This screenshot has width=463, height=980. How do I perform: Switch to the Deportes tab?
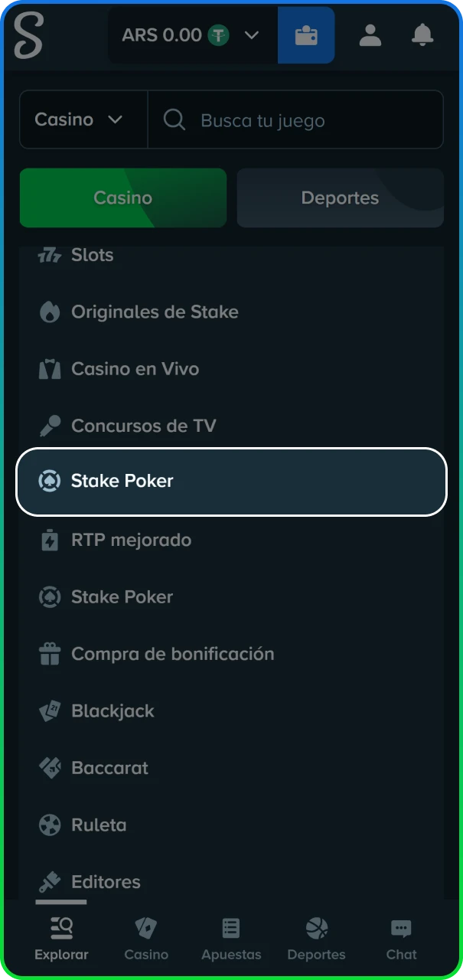click(x=340, y=198)
